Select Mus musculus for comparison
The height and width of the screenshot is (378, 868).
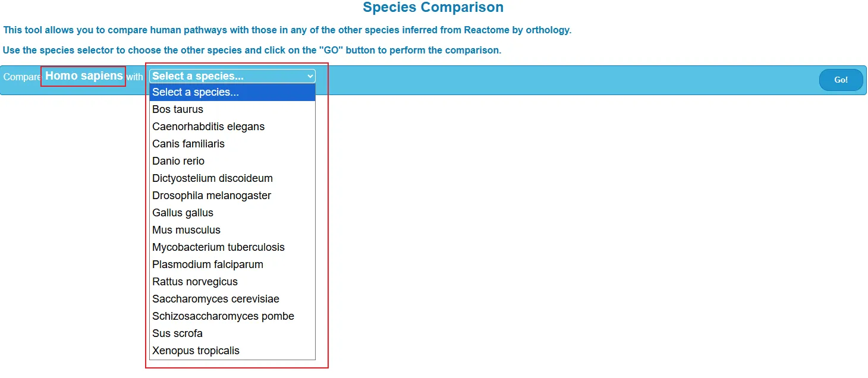coord(186,230)
